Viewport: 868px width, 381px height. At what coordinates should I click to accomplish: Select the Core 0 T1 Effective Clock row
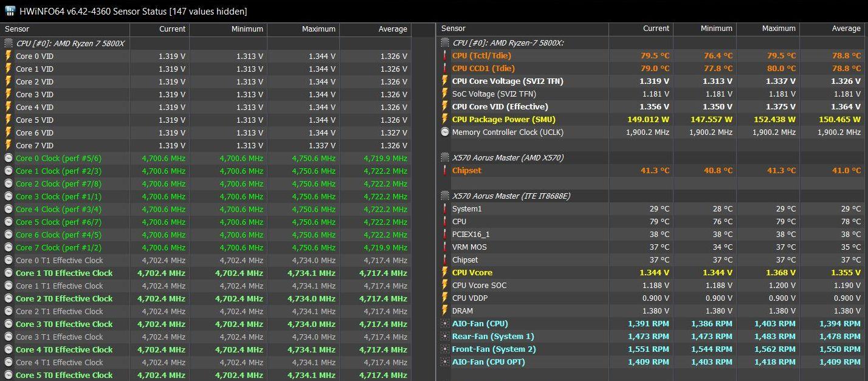(x=205, y=260)
